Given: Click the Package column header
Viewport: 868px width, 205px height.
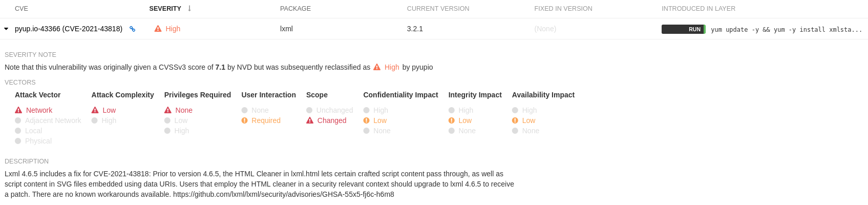Looking at the screenshot, I should [295, 9].
